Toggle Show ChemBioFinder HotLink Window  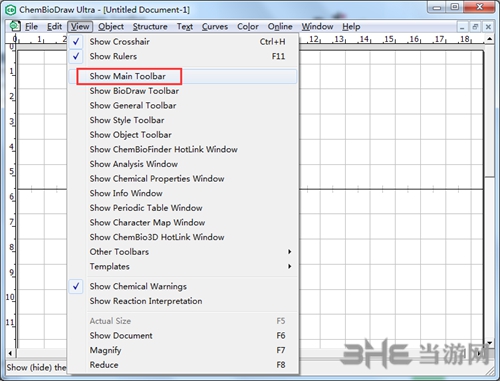point(183,150)
